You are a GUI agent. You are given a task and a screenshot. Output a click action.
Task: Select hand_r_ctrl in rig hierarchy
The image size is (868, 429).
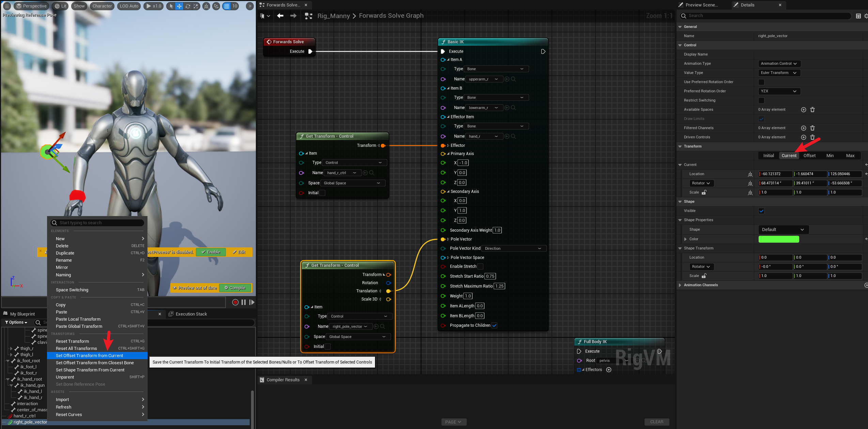(x=25, y=416)
